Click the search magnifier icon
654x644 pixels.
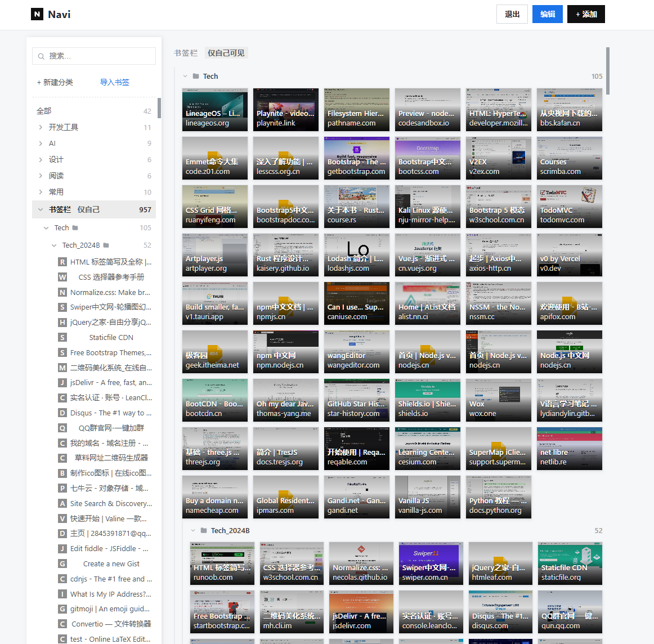41,56
